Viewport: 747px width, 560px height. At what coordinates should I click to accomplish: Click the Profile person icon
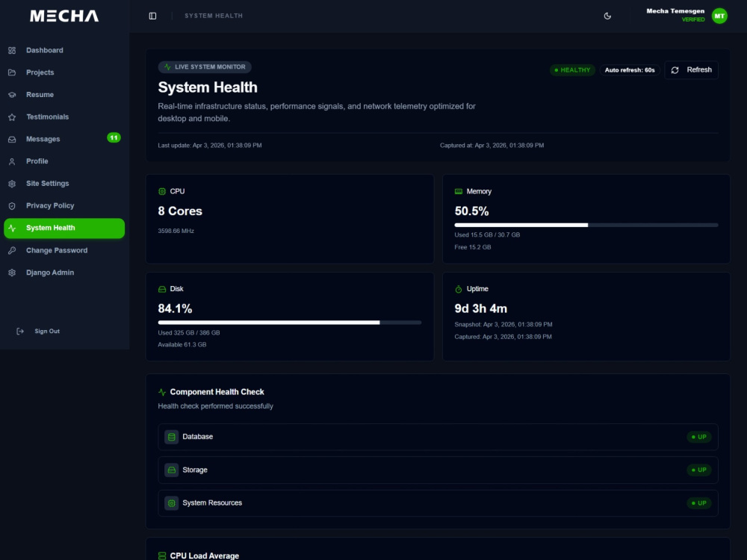[12, 161]
